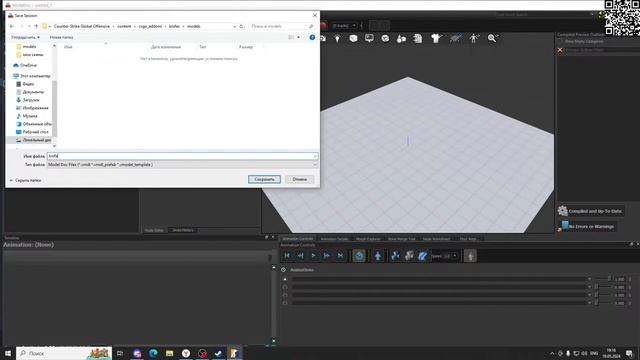Select content in the breadcrumb path
This screenshot has height=360, width=640.
point(124,26)
